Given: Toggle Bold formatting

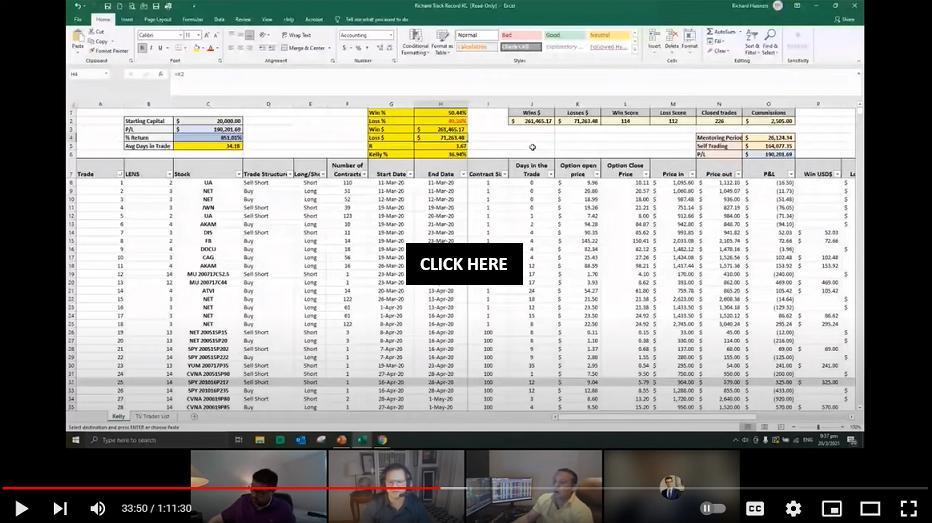Looking at the screenshot, I should click(x=142, y=48).
